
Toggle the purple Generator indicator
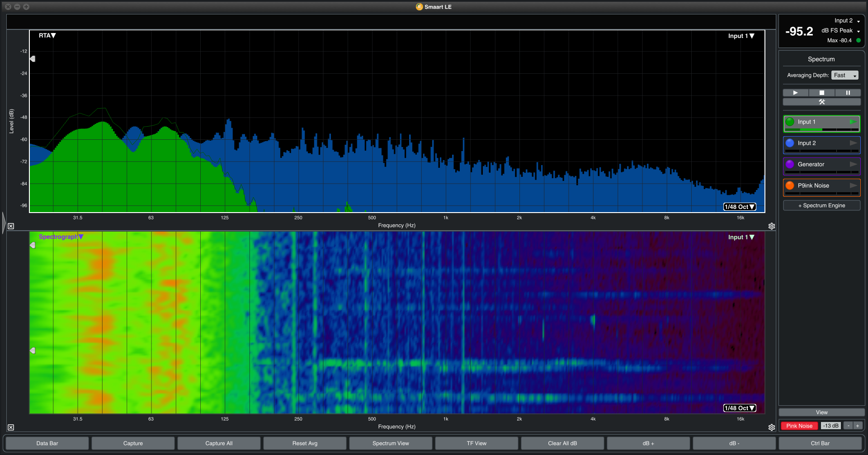790,164
